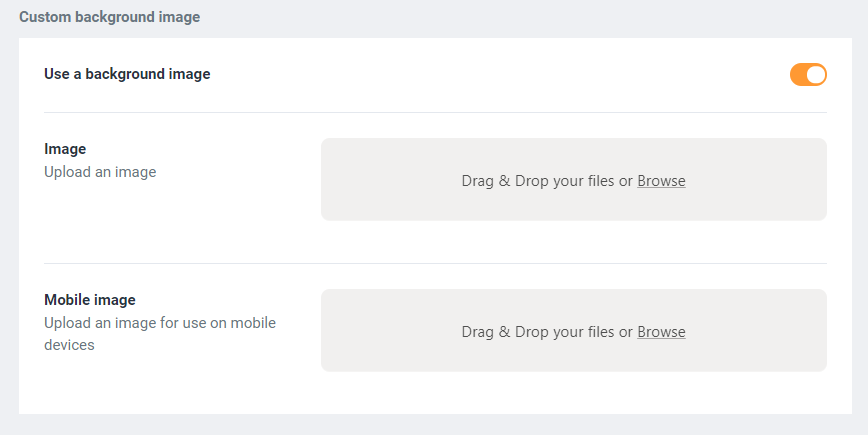Click the divider line above the Mobile image row

(435, 264)
